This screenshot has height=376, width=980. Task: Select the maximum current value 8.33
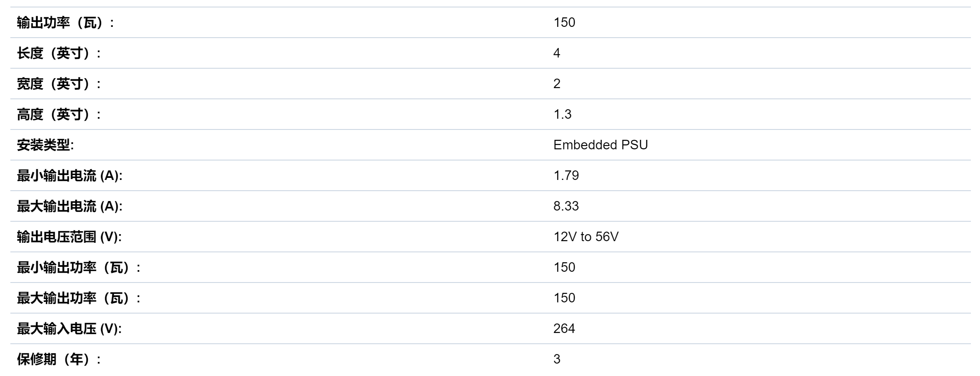click(566, 206)
